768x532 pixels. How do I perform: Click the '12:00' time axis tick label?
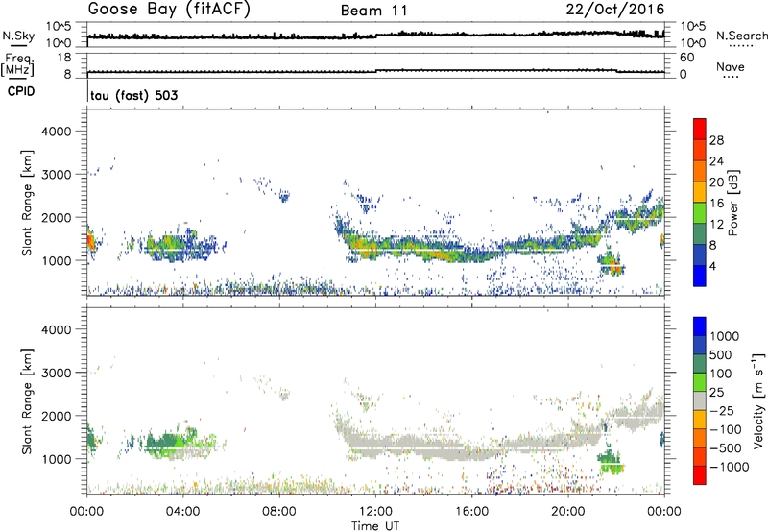[375, 512]
